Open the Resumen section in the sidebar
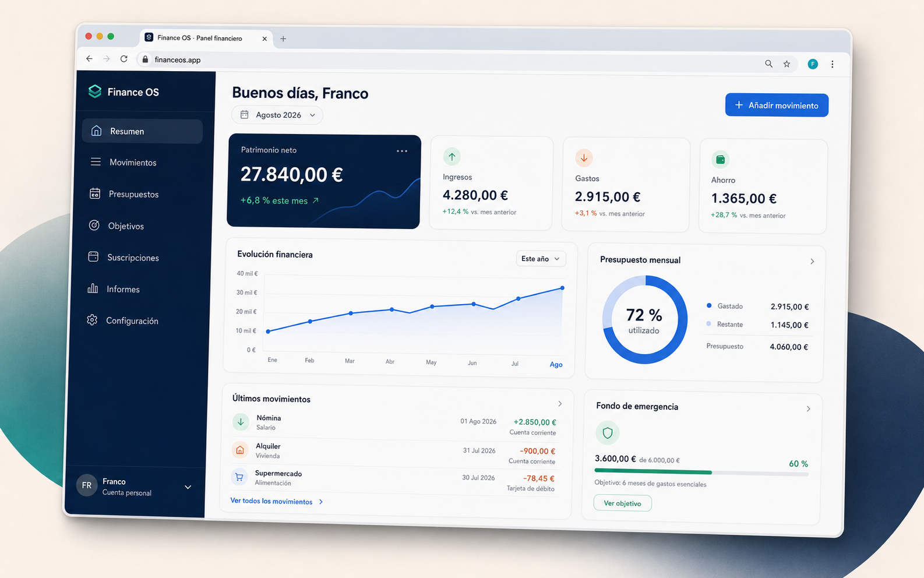The image size is (924, 578). [x=142, y=131]
